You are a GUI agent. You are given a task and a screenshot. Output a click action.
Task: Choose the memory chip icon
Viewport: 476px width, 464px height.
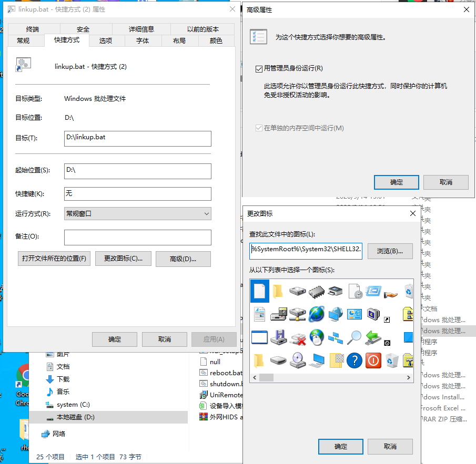coord(316,292)
